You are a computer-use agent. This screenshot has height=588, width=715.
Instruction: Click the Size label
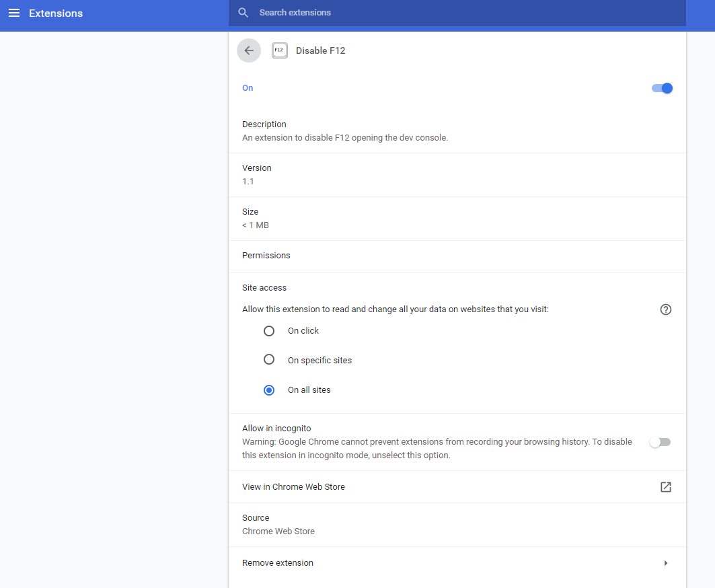[x=250, y=212]
